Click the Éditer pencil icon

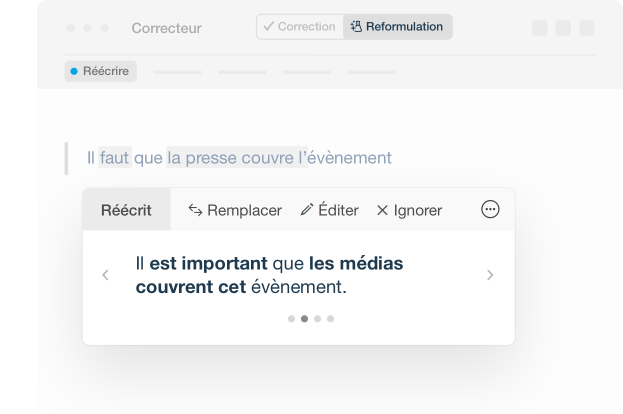(307, 210)
